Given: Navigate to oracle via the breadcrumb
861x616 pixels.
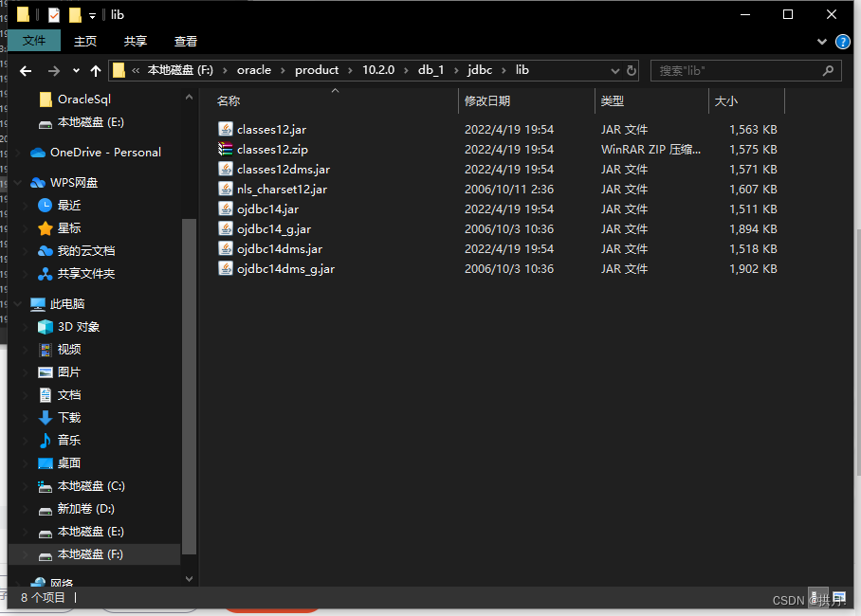Looking at the screenshot, I should point(254,69).
